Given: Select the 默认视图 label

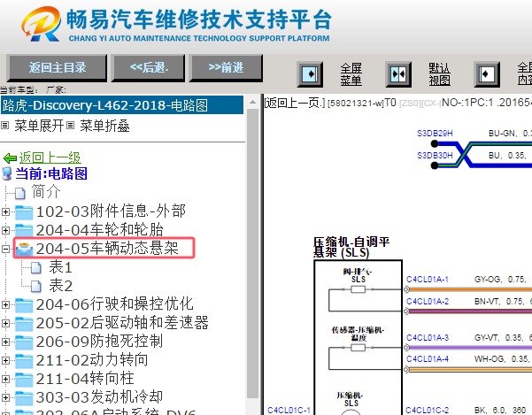Looking at the screenshot, I should (x=439, y=74).
